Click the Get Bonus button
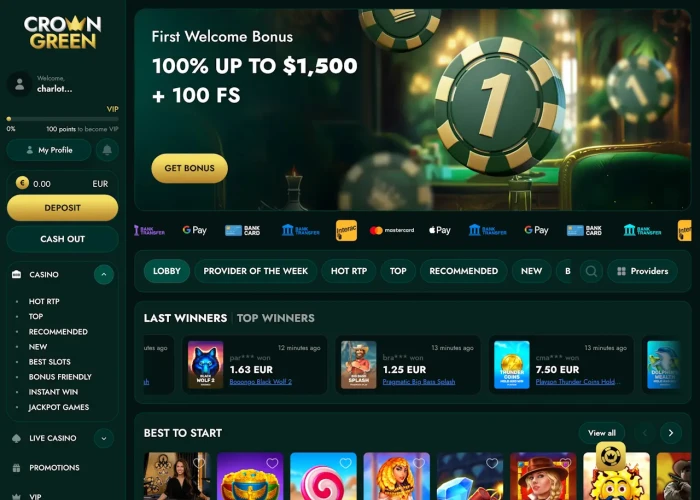 click(x=190, y=168)
